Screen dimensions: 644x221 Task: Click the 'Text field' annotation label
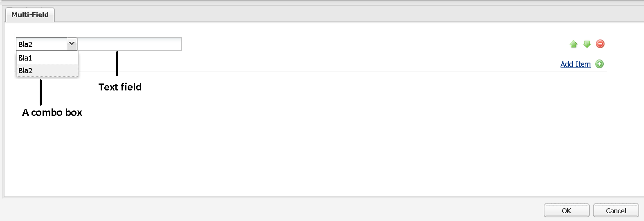pos(120,87)
